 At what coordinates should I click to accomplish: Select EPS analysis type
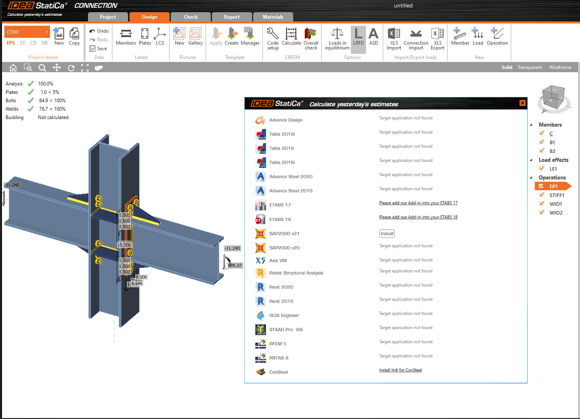(x=10, y=43)
